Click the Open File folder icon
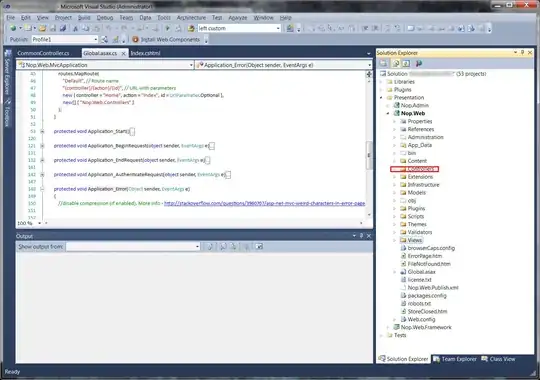The height and width of the screenshot is (380, 540). (x=42, y=28)
